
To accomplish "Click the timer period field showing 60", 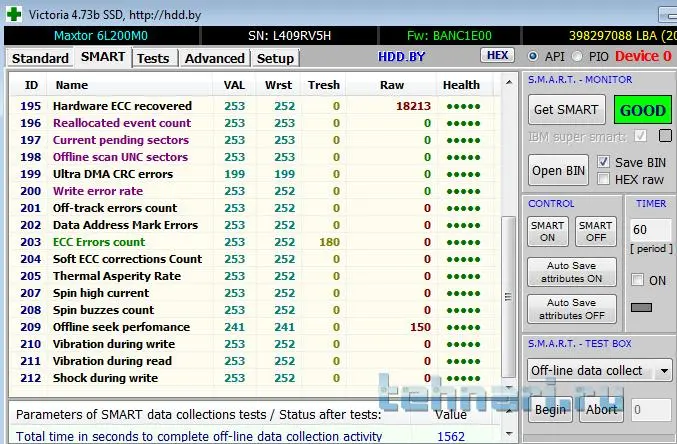I will pyautogui.click(x=650, y=229).
